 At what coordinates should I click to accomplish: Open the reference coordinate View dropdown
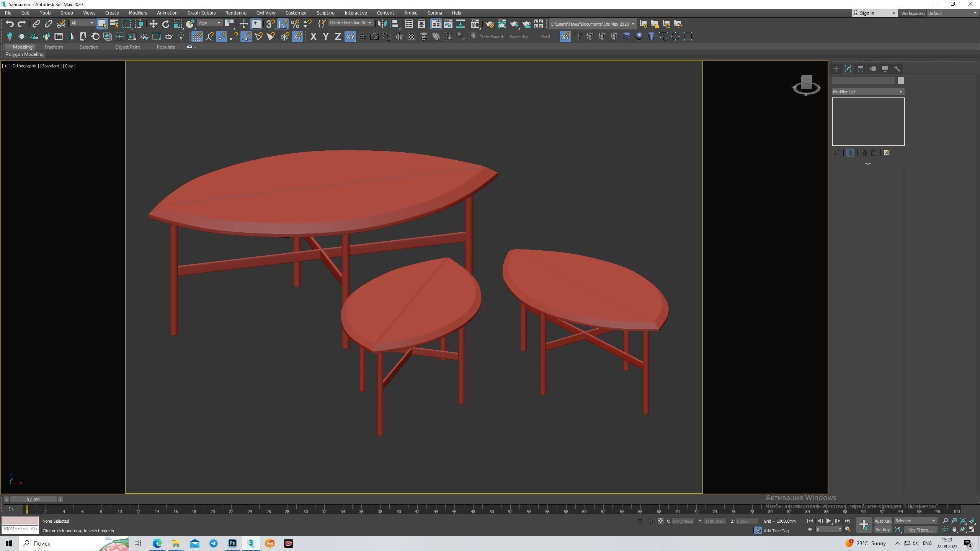click(209, 23)
